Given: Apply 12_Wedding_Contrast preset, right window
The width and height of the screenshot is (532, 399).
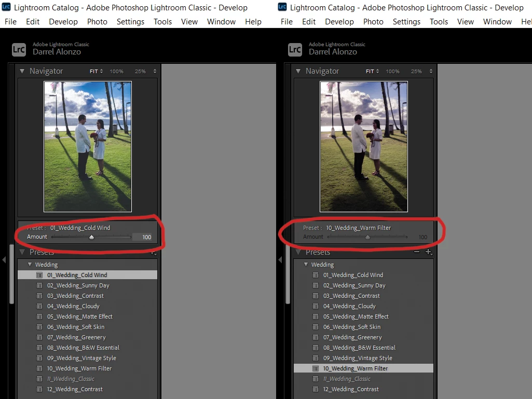Looking at the screenshot, I should tap(363, 389).
